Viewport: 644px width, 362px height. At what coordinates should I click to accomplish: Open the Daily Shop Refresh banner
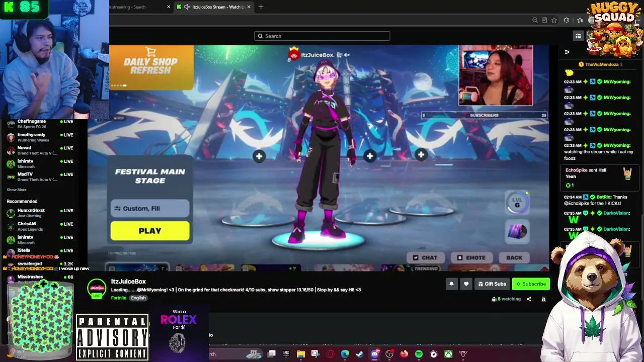pos(151,67)
